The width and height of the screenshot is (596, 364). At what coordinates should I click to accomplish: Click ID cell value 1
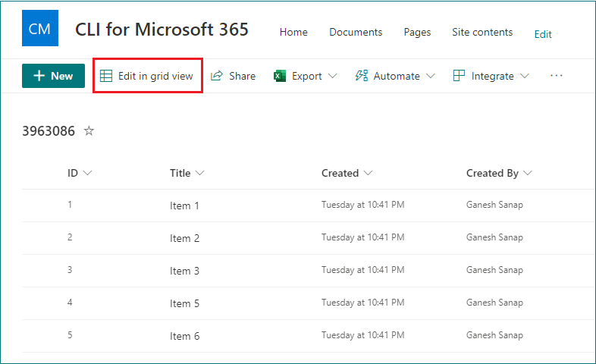click(x=70, y=205)
